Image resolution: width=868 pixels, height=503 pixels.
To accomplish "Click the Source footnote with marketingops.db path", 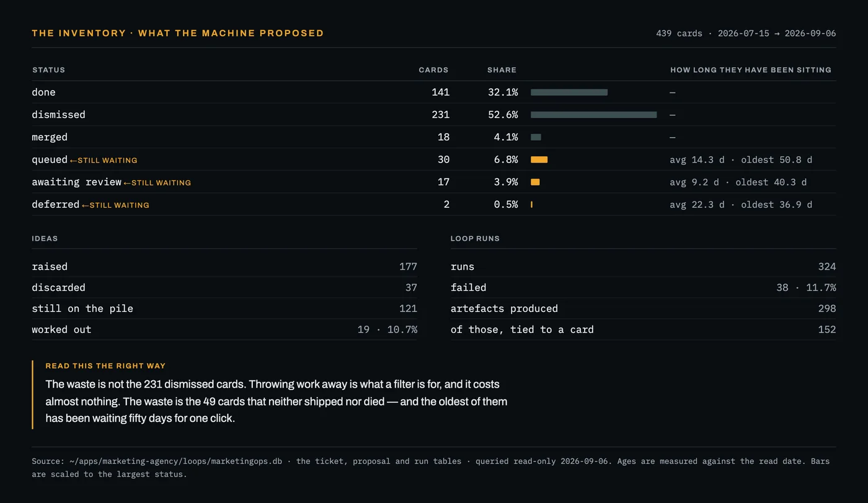I will tap(431, 468).
